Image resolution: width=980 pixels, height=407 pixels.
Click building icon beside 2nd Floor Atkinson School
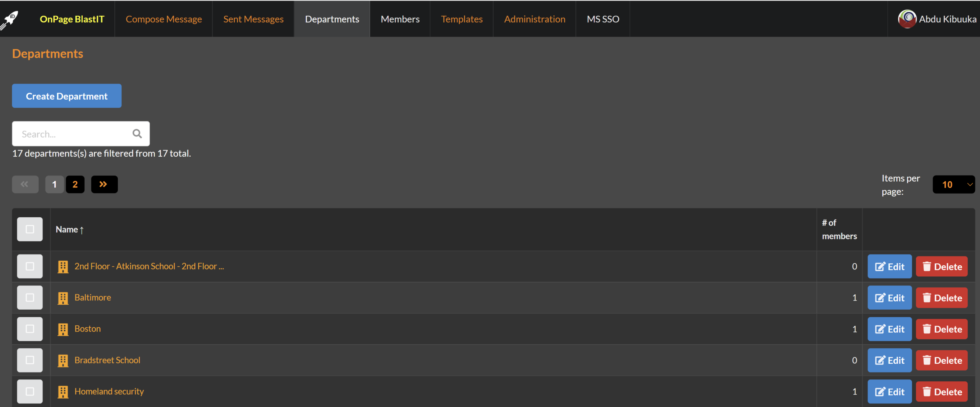tap(63, 267)
